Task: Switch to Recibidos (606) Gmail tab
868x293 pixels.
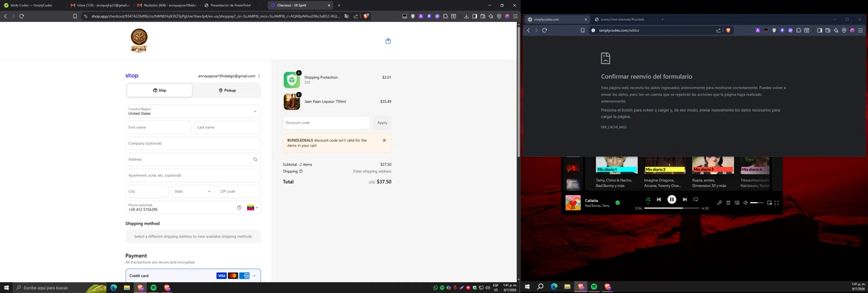Action: (166, 5)
